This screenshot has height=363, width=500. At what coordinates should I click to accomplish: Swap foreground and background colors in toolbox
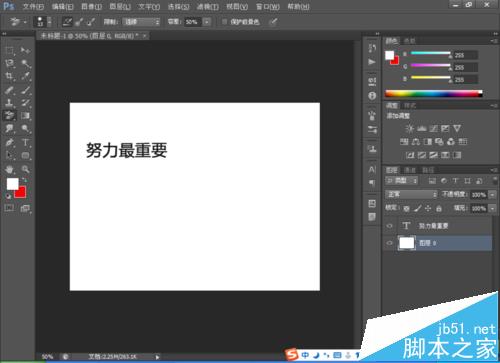[24, 180]
